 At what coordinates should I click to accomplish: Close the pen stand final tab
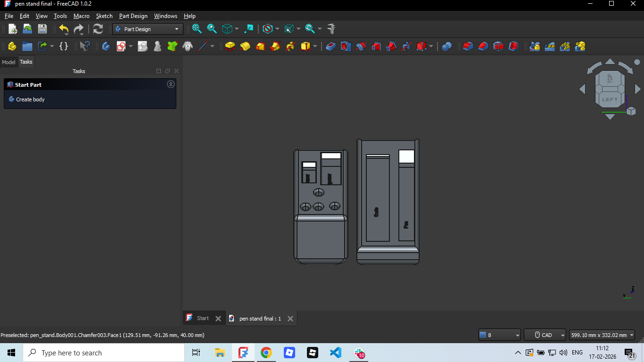290,319
